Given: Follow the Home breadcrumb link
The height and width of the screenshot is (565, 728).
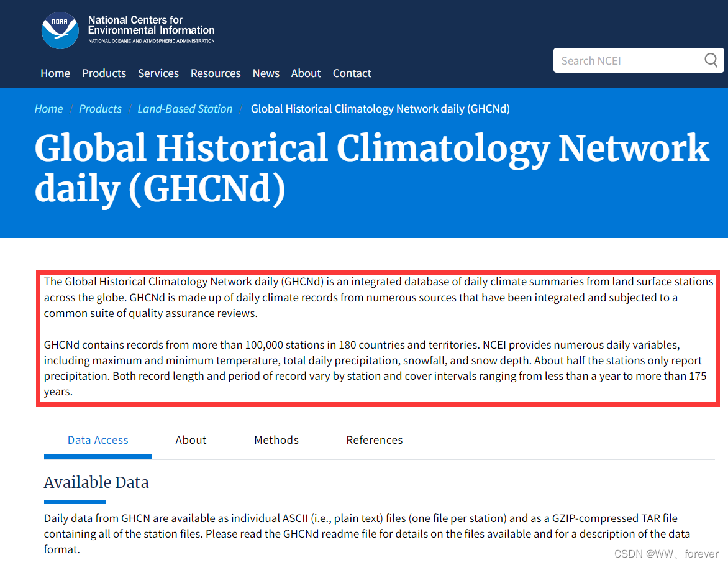Looking at the screenshot, I should click(48, 108).
